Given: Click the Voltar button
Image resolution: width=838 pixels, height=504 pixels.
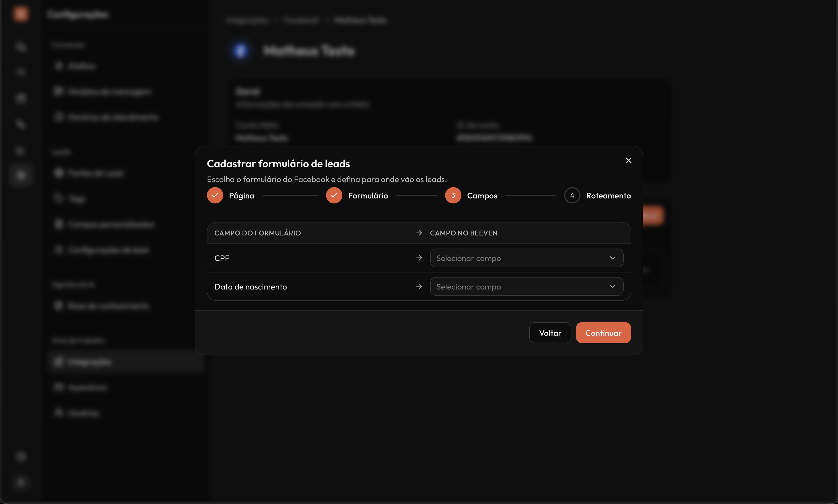Looking at the screenshot, I should 550,333.
